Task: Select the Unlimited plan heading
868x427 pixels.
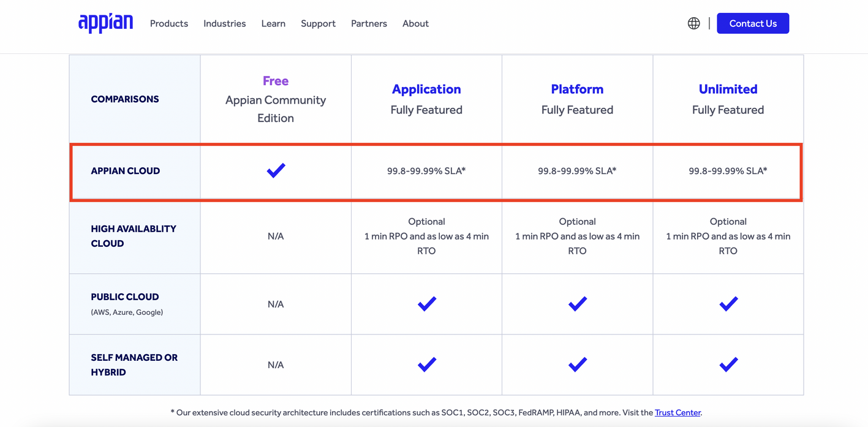Action: pyautogui.click(x=728, y=89)
